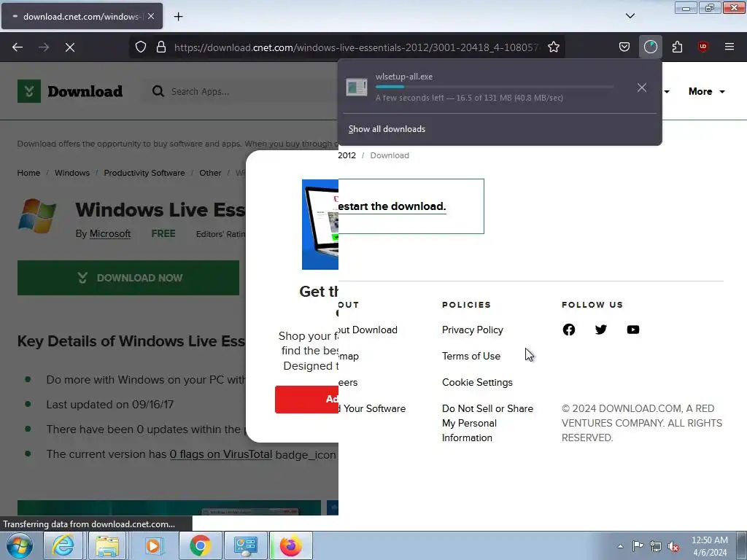Screen dimensions: 747x560
Task: Click the restart the download link
Action: (x=392, y=206)
